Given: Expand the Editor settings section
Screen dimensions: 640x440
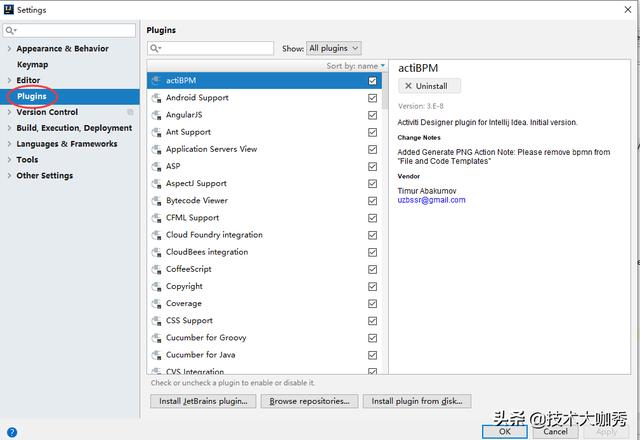Looking at the screenshot, I should tap(9, 80).
